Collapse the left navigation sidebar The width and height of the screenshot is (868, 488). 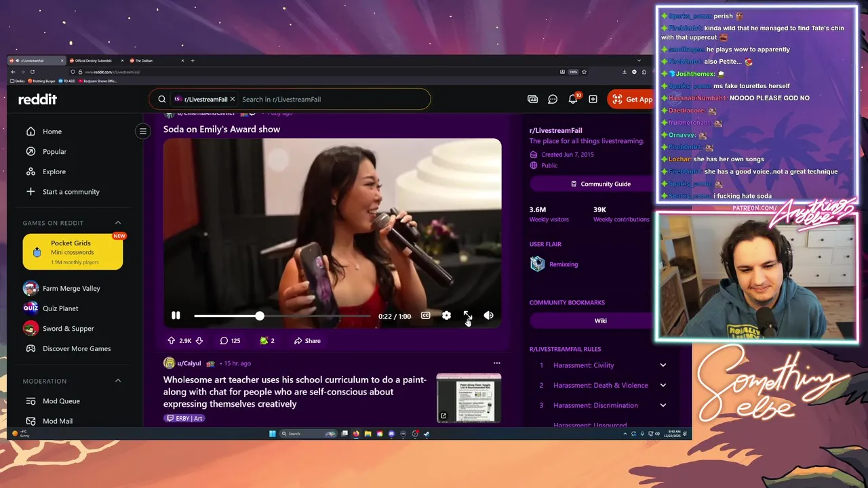tap(142, 131)
